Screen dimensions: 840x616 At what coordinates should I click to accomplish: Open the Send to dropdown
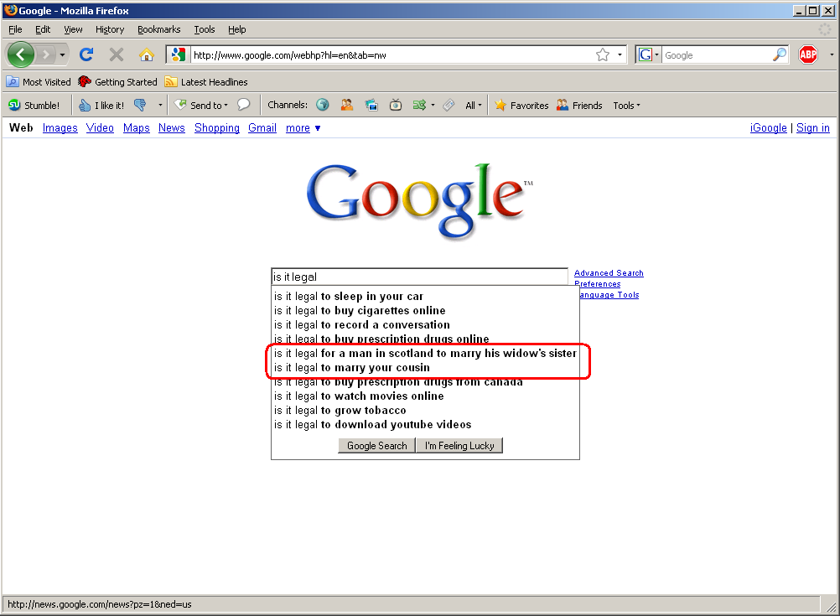coord(201,106)
